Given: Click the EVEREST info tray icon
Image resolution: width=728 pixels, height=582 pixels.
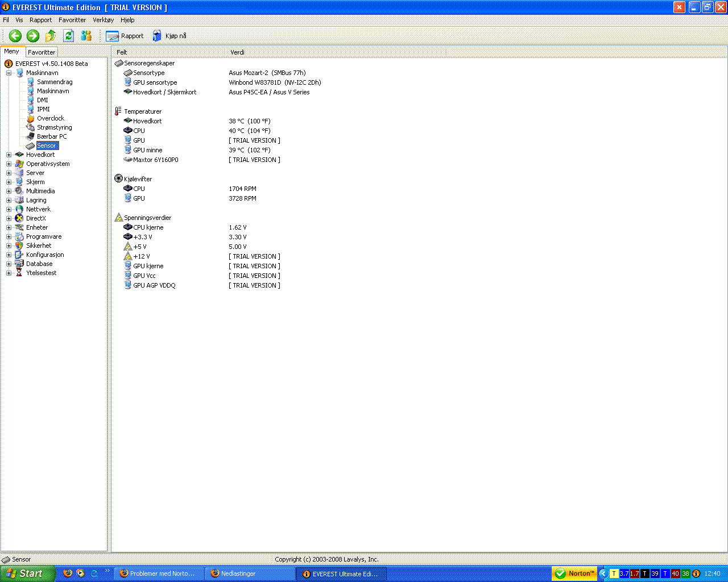Looking at the screenshot, I should click(696, 573).
